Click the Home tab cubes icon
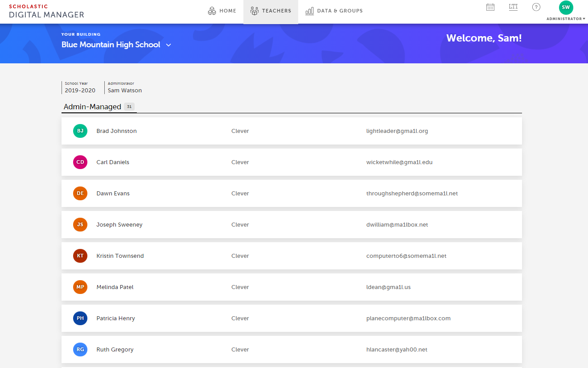588x368 pixels. (x=212, y=11)
